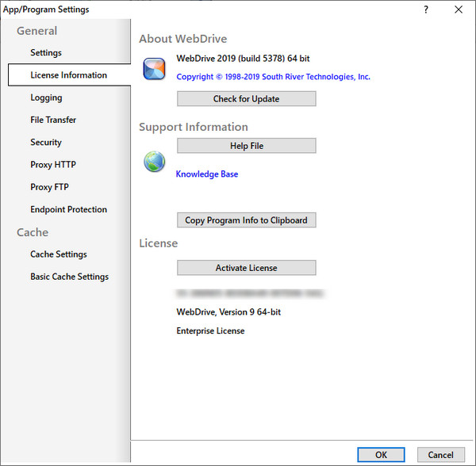The width and height of the screenshot is (476, 466).
Task: Switch to the Security section
Action: (x=46, y=142)
